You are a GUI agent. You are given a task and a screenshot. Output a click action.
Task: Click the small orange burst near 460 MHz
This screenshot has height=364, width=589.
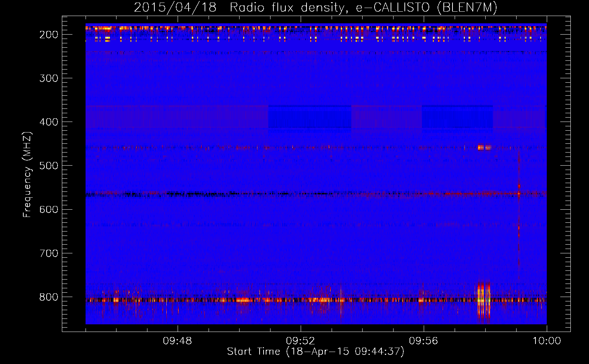485,147
